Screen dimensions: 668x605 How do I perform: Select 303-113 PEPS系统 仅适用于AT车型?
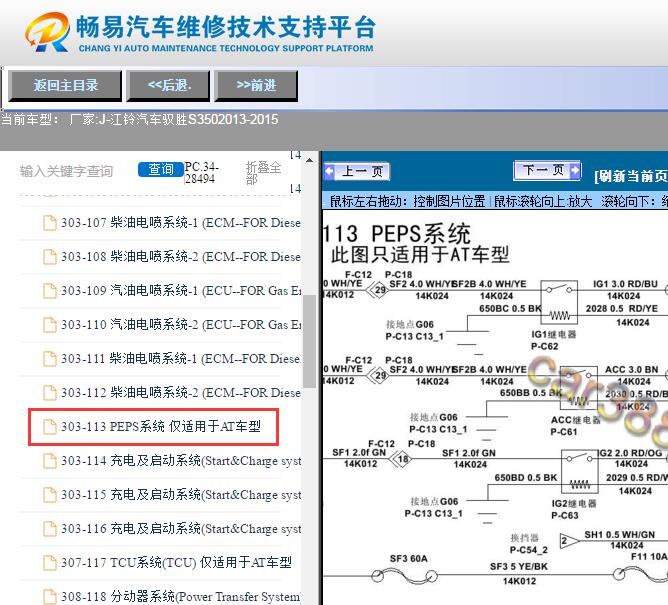[161, 426]
